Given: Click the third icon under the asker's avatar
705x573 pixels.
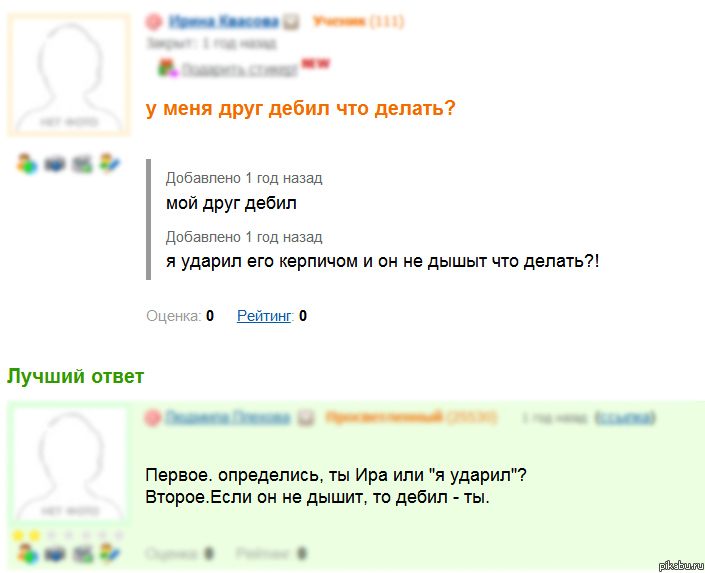Looking at the screenshot, I should (x=81, y=163).
